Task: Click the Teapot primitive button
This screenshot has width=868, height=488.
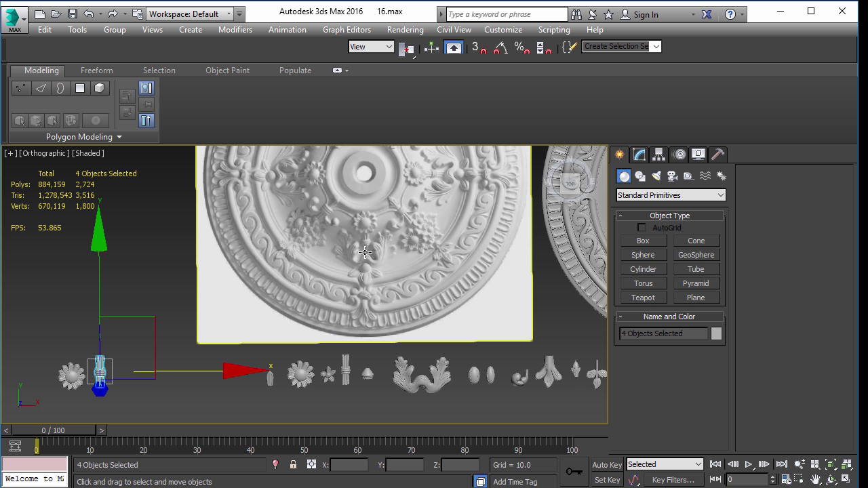Action: [x=643, y=298]
